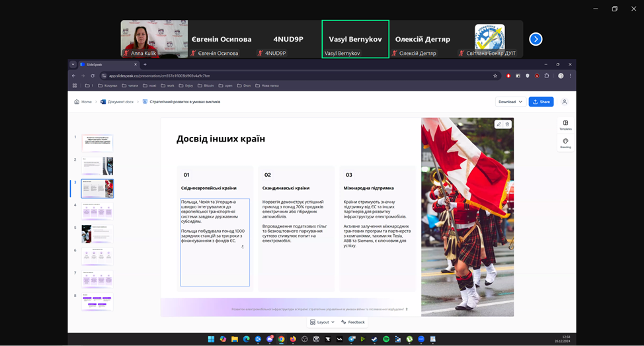
Task: Open the user profile icon
Action: (x=564, y=102)
